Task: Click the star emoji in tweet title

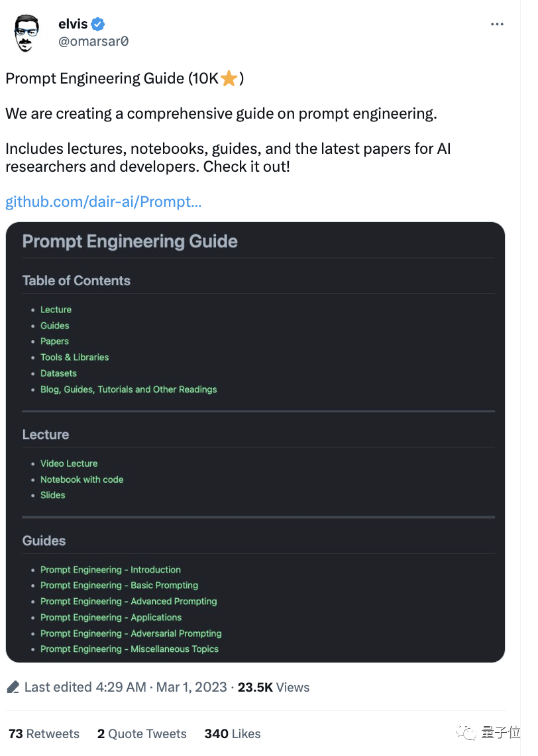Action: (229, 78)
